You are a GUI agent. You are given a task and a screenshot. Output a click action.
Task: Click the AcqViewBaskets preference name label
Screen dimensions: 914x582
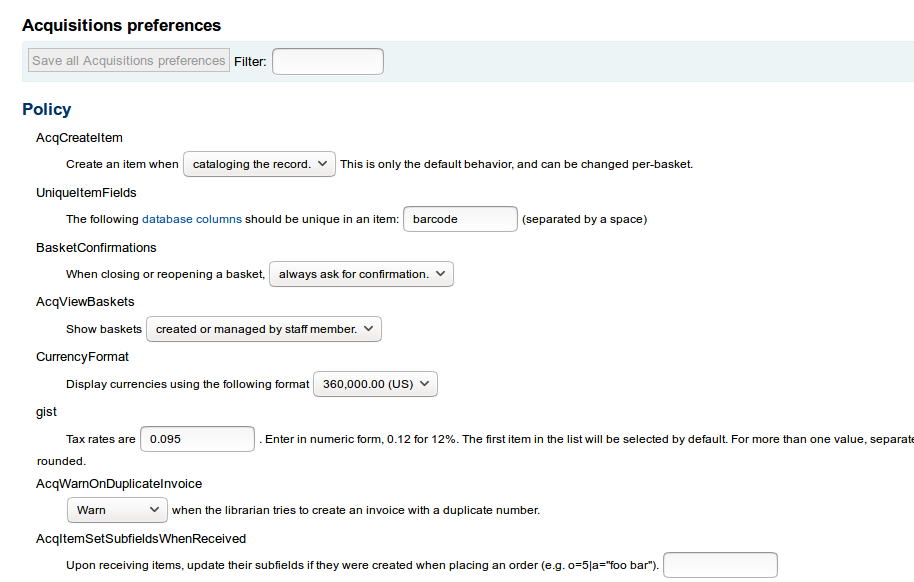pyautogui.click(x=85, y=301)
